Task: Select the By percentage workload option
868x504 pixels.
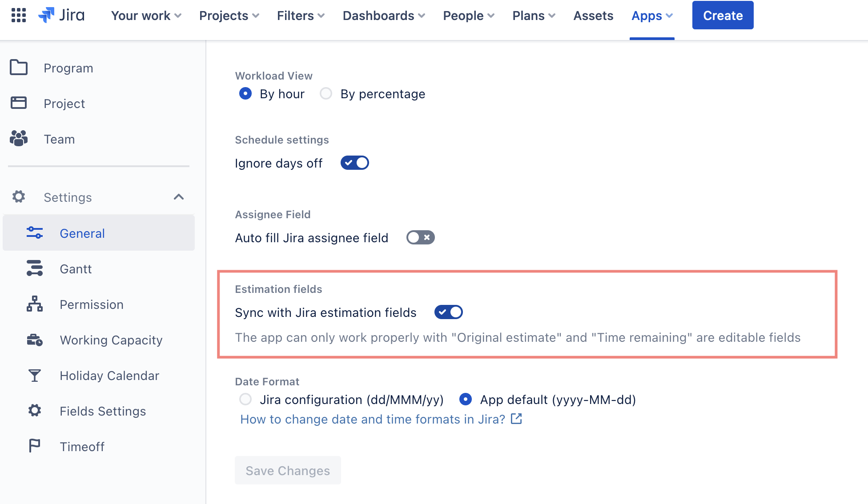Action: (326, 93)
